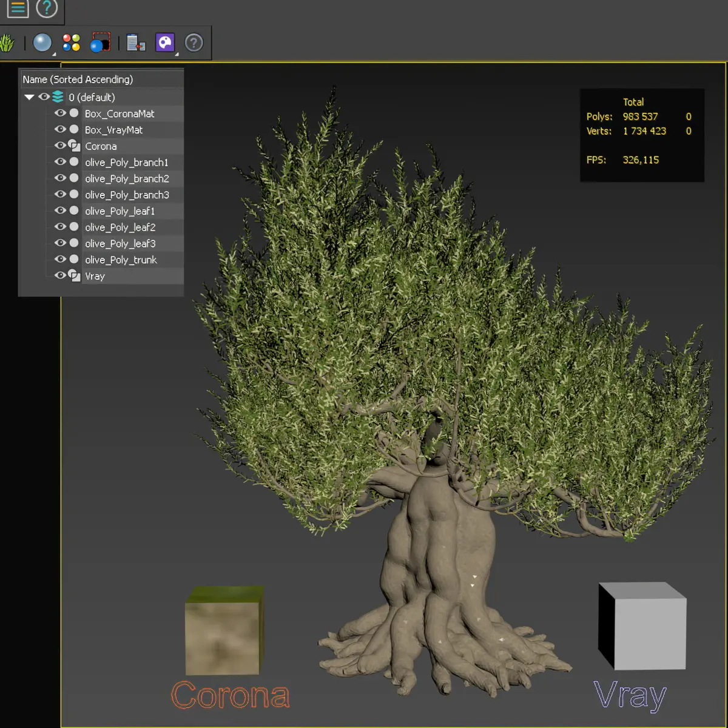Click the FPS value 326,115
Screen dimensions: 728x728
(x=641, y=160)
